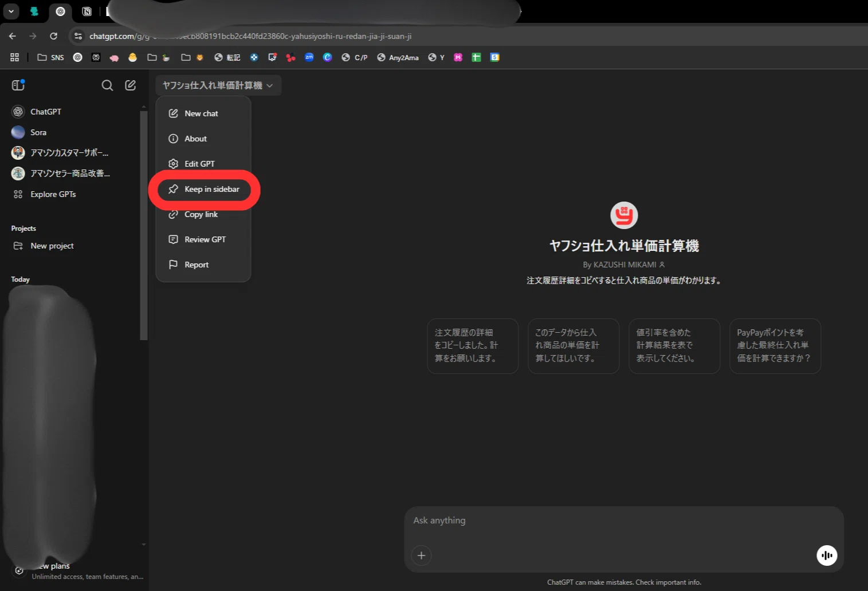Screen dimensions: 868x591
Task: Click the sidebar vertical scrollbar
Action: pos(144,226)
